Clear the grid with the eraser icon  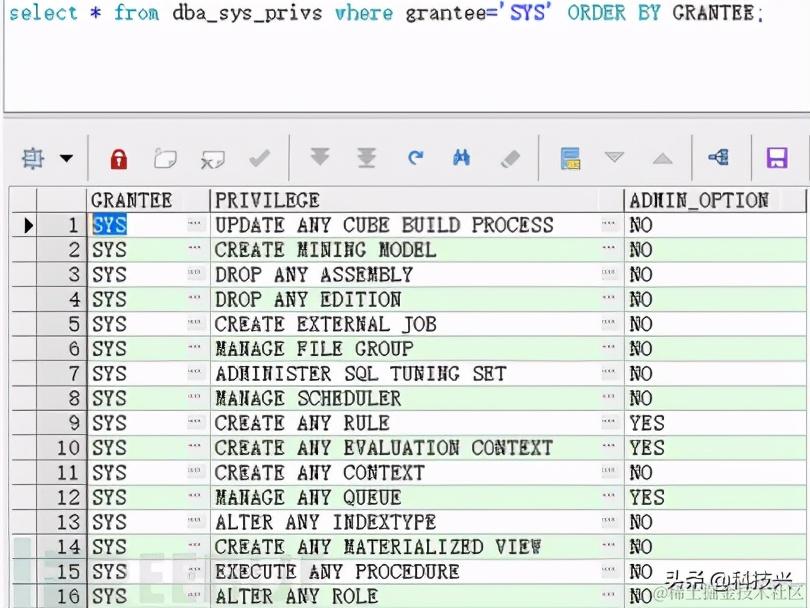[x=508, y=158]
